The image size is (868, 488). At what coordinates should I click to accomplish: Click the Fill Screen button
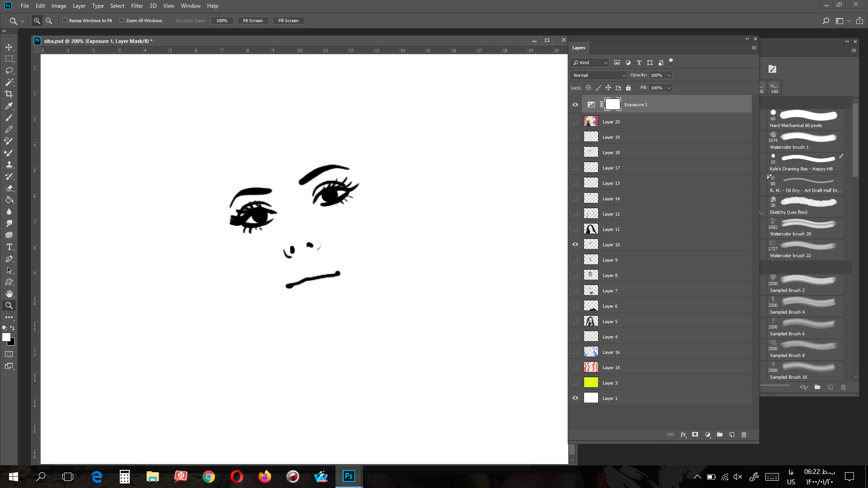pyautogui.click(x=288, y=21)
